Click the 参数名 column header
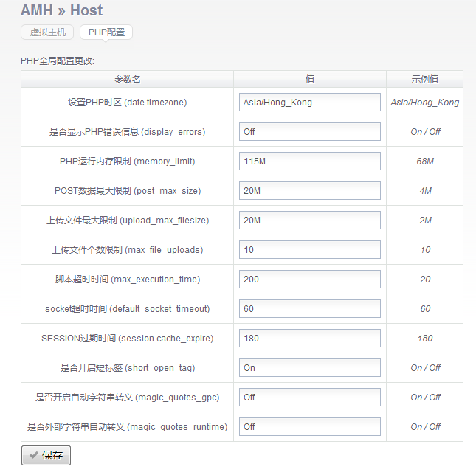476x472 pixels. [127, 79]
